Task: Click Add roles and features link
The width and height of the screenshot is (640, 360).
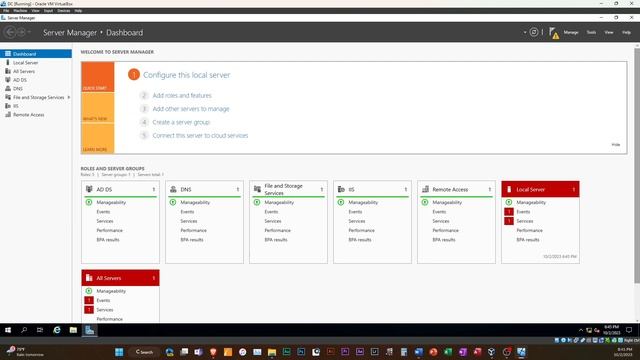Action: (x=182, y=96)
